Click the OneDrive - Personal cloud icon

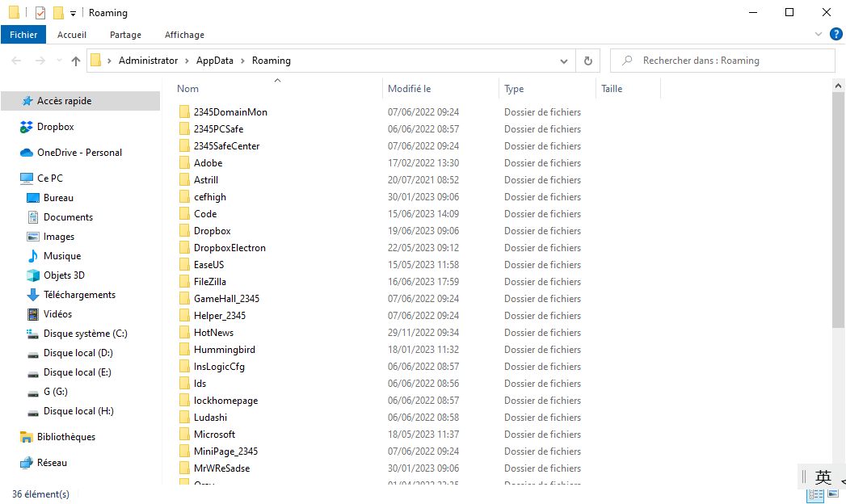[x=27, y=153]
